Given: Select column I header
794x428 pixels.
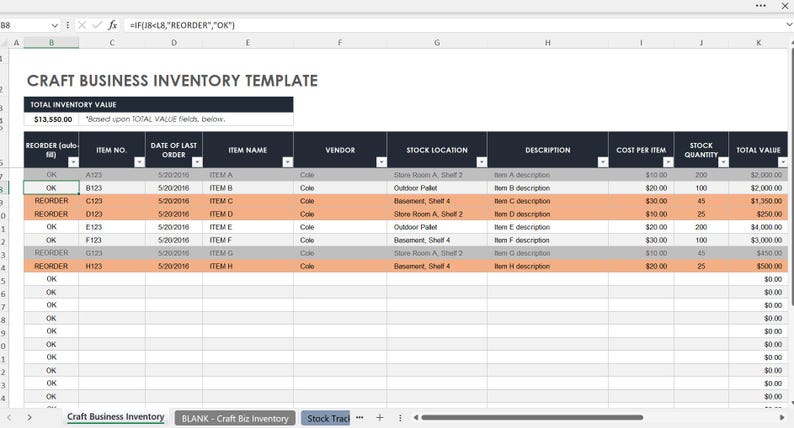Looking at the screenshot, I should coord(641,43).
